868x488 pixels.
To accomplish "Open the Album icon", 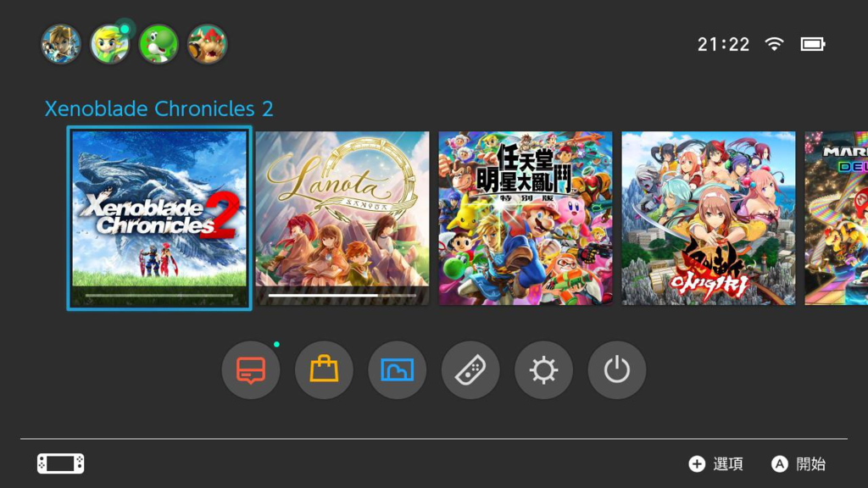I will click(397, 369).
